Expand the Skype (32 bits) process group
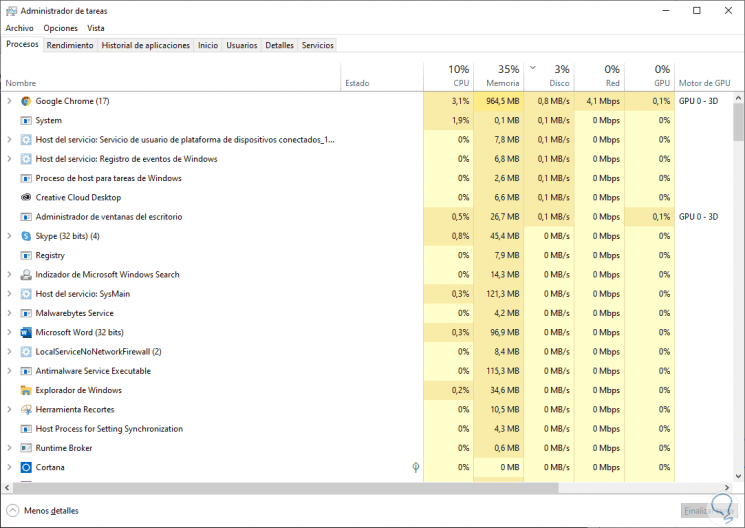 point(9,236)
